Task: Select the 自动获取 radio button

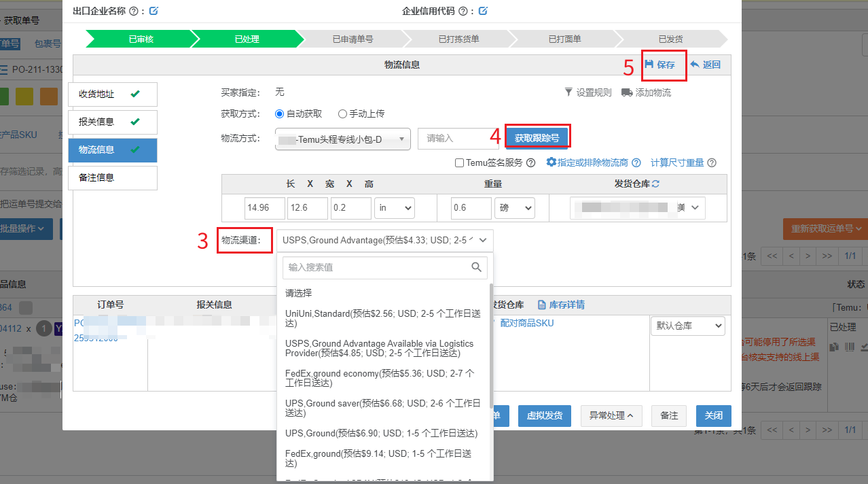Action: tap(279, 114)
